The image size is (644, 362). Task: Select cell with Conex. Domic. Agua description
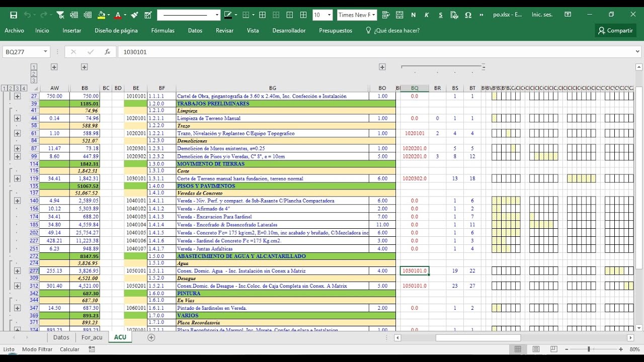272,271
